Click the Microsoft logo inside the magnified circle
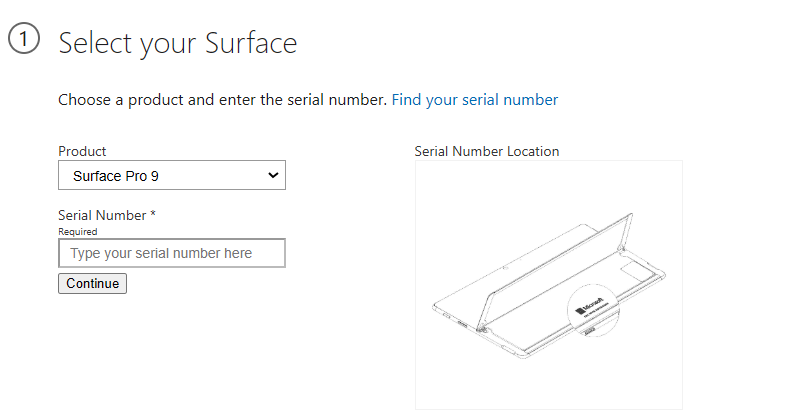Screen dimensions: 791x420 589,306
